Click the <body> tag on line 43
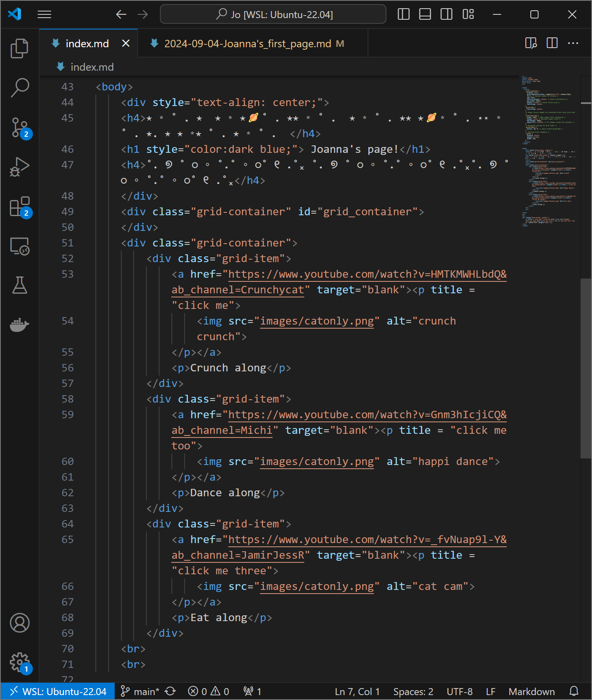 coord(114,87)
